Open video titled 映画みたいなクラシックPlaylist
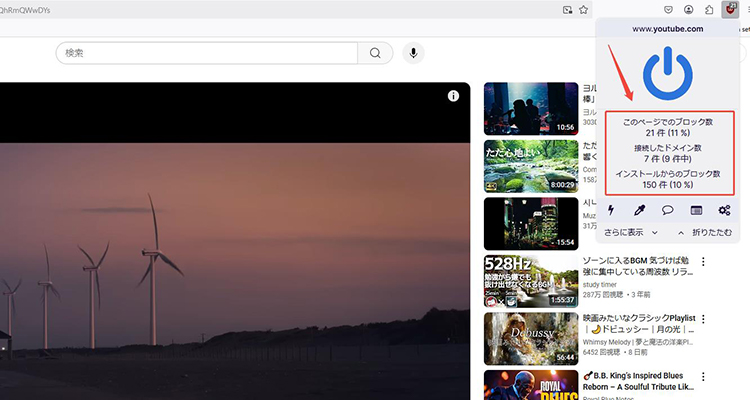The height and width of the screenshot is (400, 750). 639,323
